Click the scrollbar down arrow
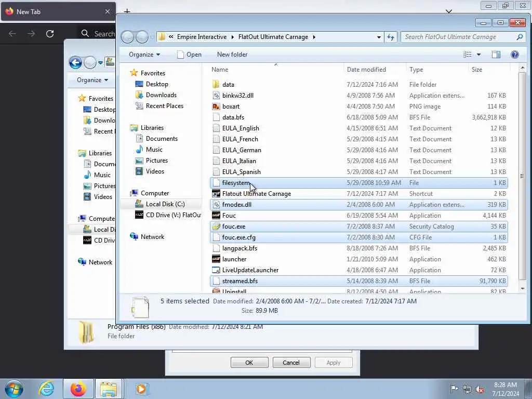The width and height of the screenshot is (532, 399). [523, 288]
